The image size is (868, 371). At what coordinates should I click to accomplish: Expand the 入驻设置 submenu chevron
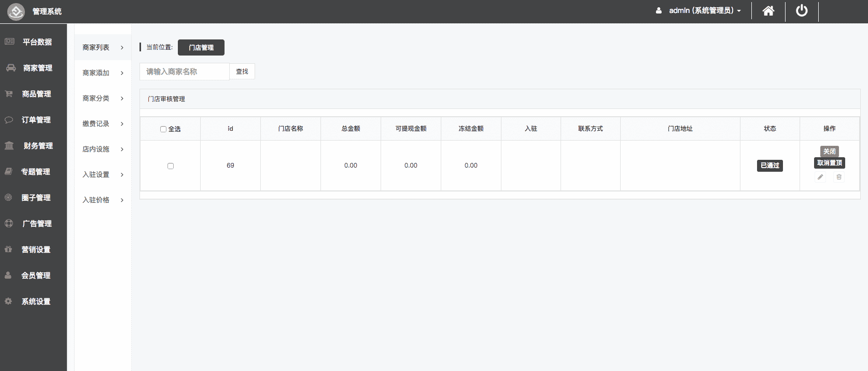[122, 175]
